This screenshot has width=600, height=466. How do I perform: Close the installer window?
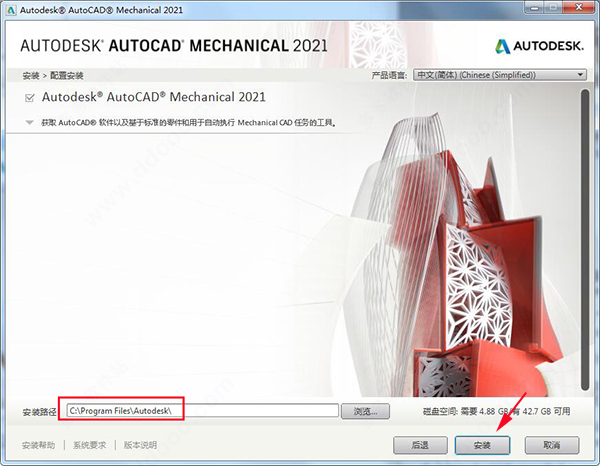pos(580,7)
